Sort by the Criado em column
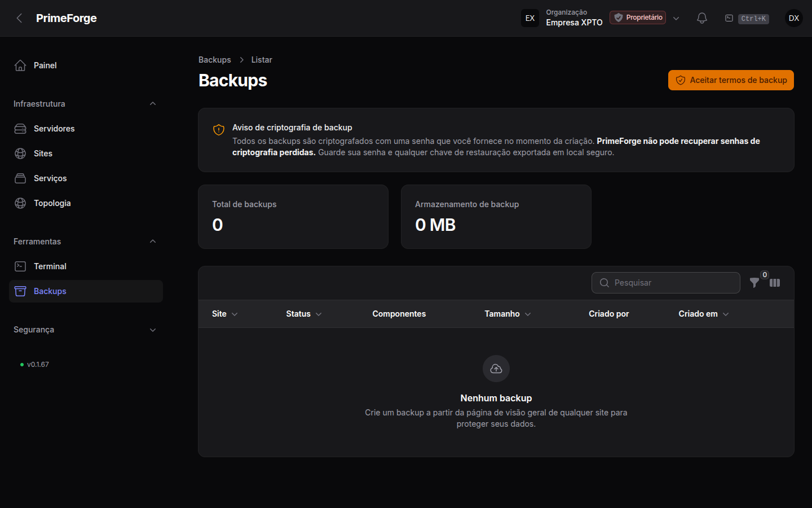Image resolution: width=812 pixels, height=508 pixels. (704, 314)
